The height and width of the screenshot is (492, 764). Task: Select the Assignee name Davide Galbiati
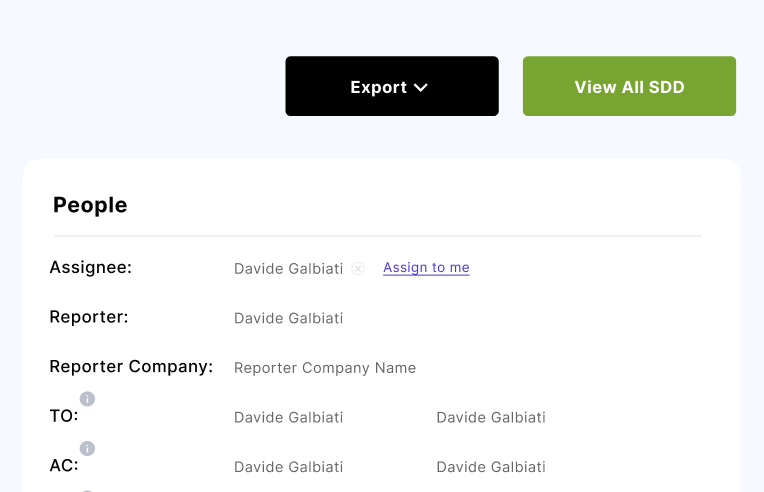(x=288, y=268)
